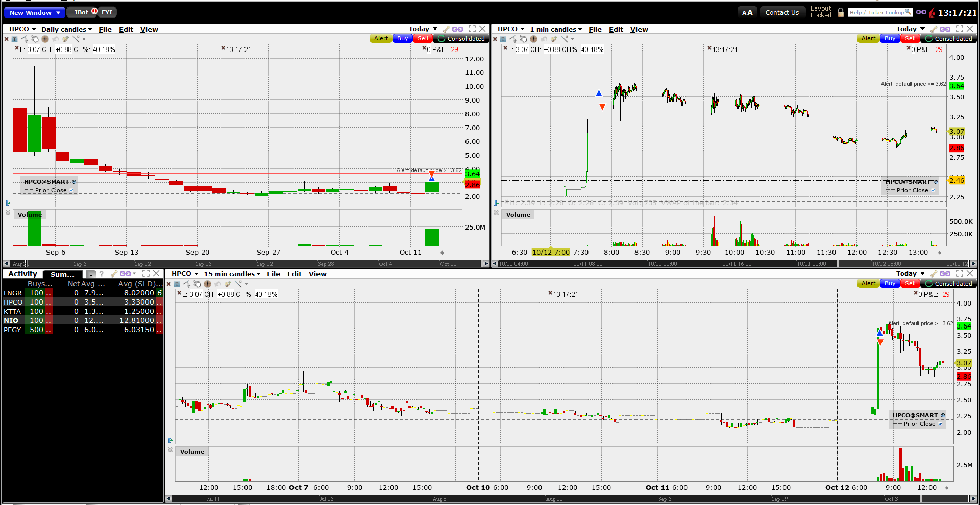Image resolution: width=980 pixels, height=505 pixels.
Task: Click undo icon in daily candles chart toolbar
Action: tap(55, 39)
